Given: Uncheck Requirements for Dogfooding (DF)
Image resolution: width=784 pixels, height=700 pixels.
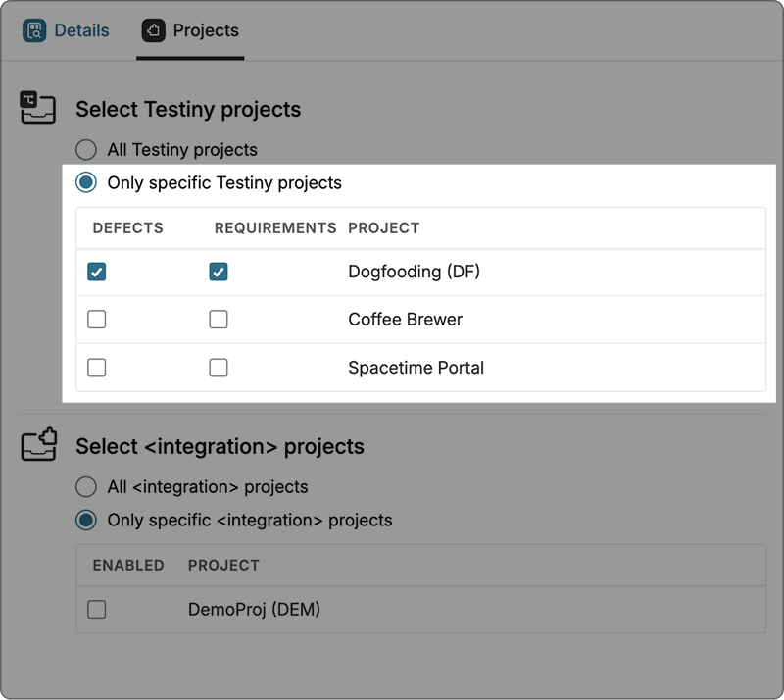Looking at the screenshot, I should click(218, 272).
